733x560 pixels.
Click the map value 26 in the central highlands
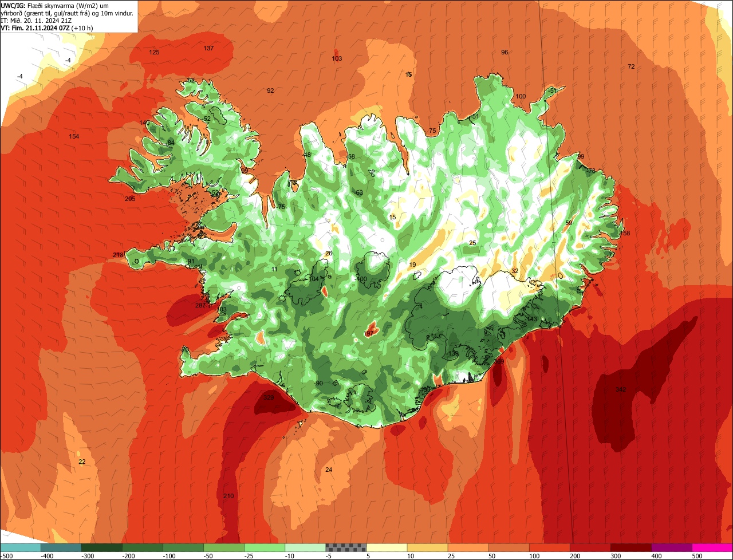[x=329, y=253]
